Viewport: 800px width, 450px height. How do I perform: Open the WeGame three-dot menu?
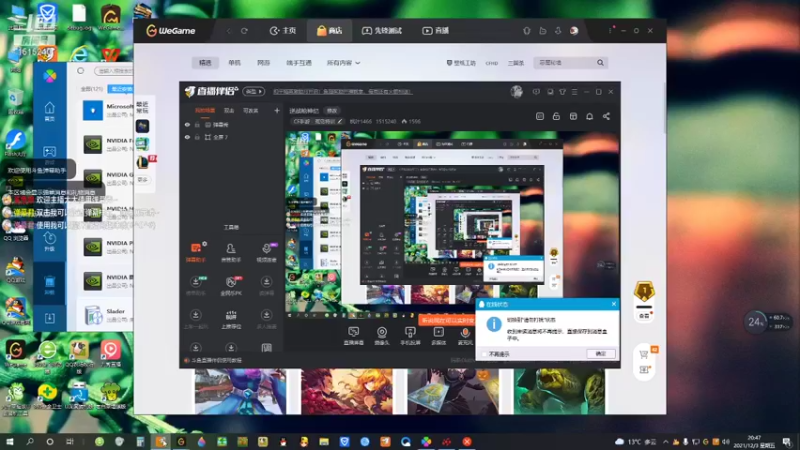[x=610, y=31]
